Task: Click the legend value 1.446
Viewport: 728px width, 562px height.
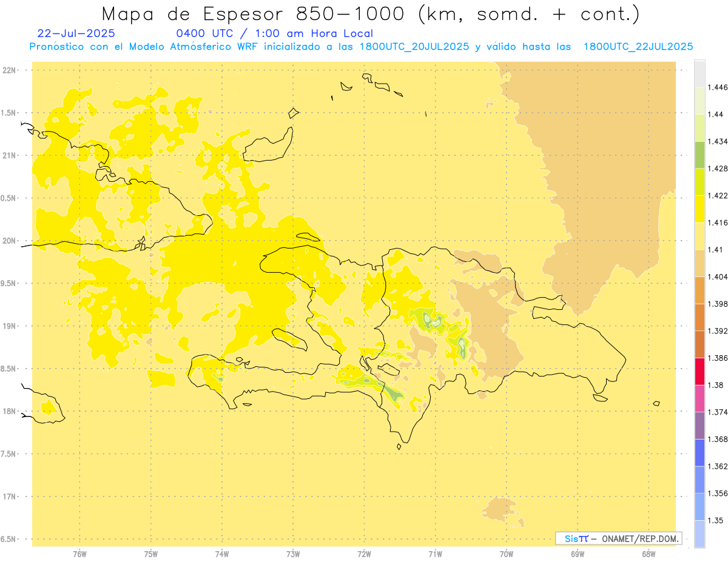Action: point(718,87)
